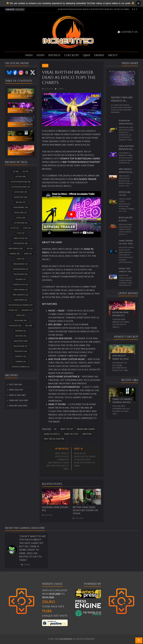Screen dimensions: 143x644
Task: Open the Contact Us page
Action: pos(127,32)
